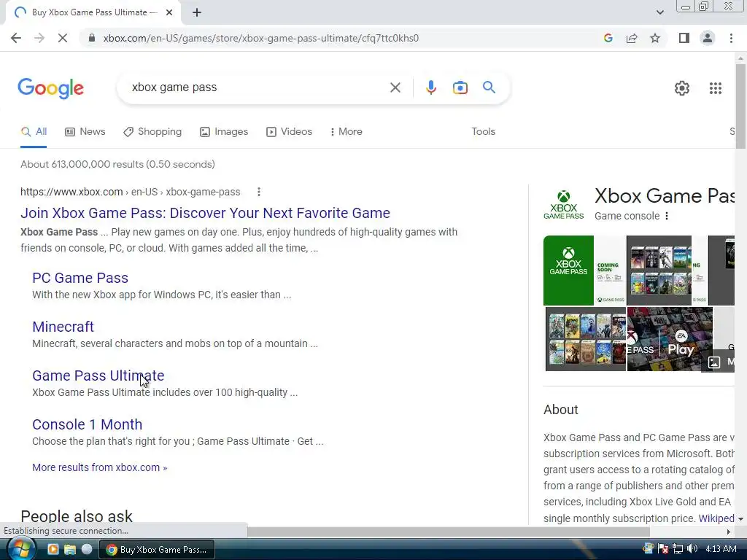Image resolution: width=747 pixels, height=560 pixels.
Task: Open the Wikipedia source link
Action: (x=716, y=518)
